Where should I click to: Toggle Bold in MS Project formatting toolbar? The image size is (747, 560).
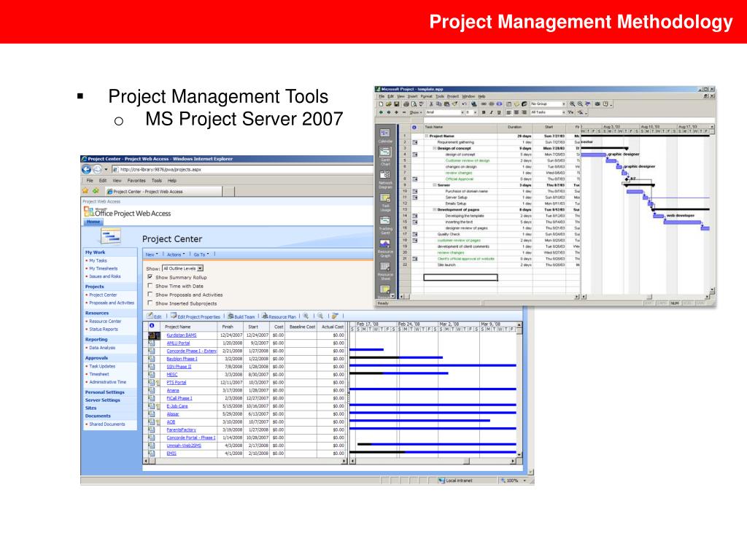(484, 112)
